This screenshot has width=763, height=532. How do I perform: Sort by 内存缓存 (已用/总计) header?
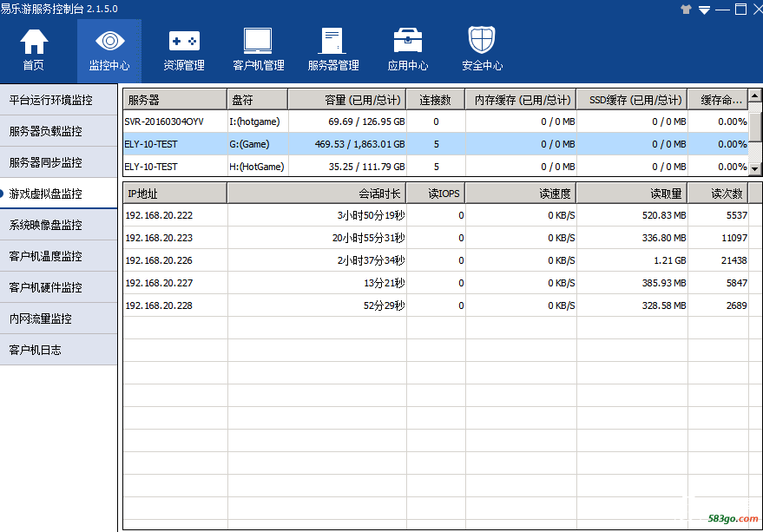pyautogui.click(x=521, y=100)
